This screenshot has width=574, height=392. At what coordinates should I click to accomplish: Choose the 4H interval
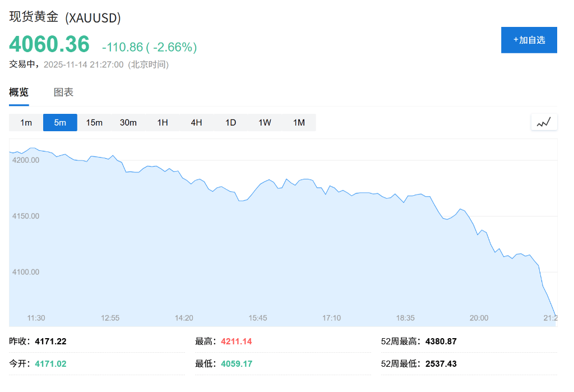tap(196, 122)
